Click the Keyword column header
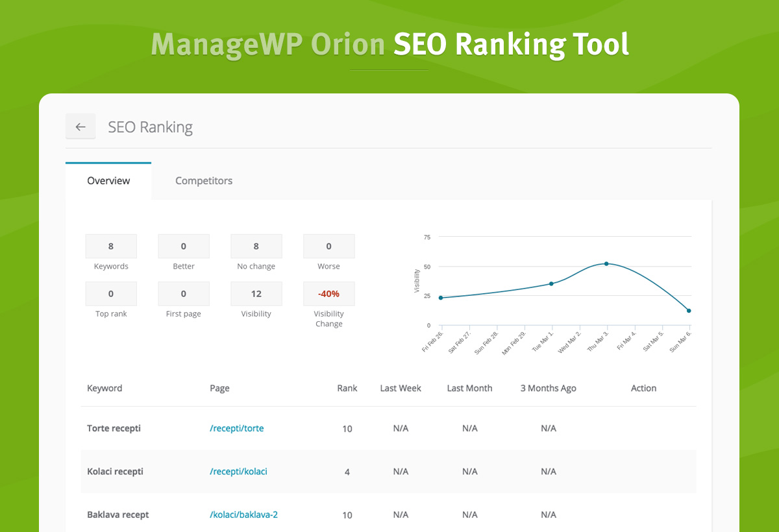This screenshot has width=779, height=532. click(x=105, y=388)
